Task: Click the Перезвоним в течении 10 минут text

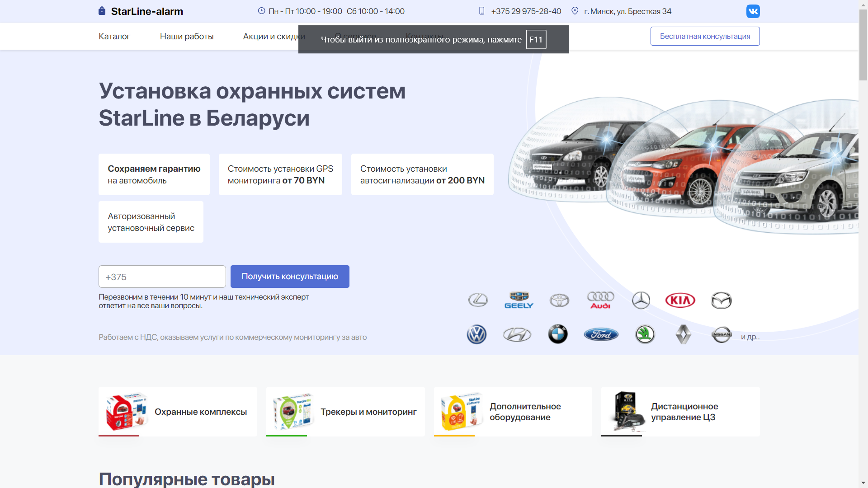Action: pos(203,301)
